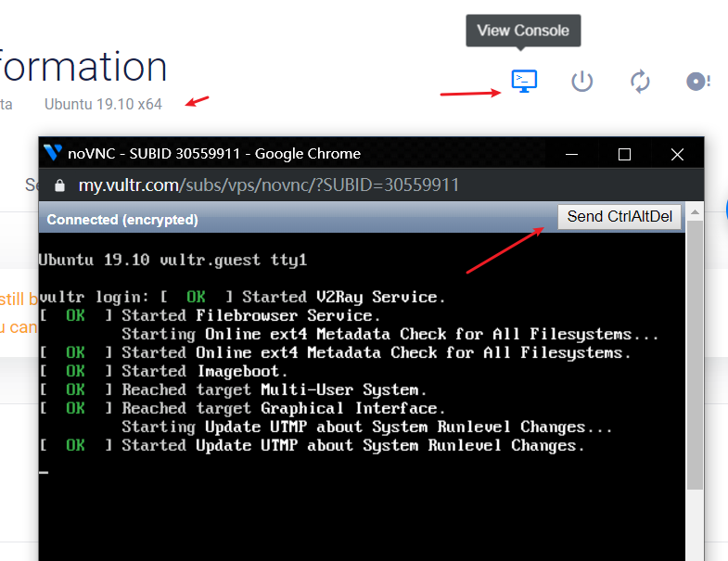Click the noVNC window title text

click(x=214, y=153)
